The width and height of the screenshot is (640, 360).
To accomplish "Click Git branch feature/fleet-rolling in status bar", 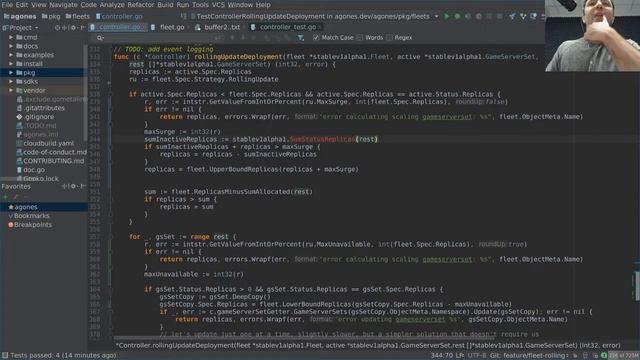I will pyautogui.click(x=529, y=356).
